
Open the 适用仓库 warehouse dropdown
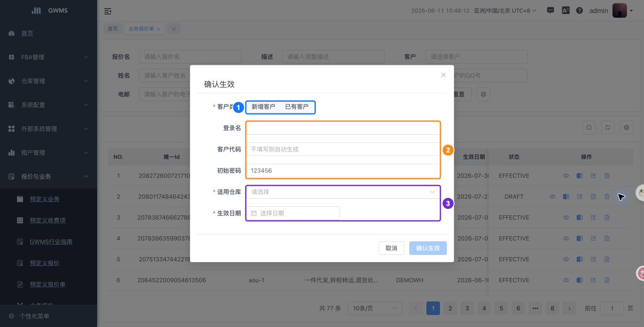pyautogui.click(x=343, y=192)
